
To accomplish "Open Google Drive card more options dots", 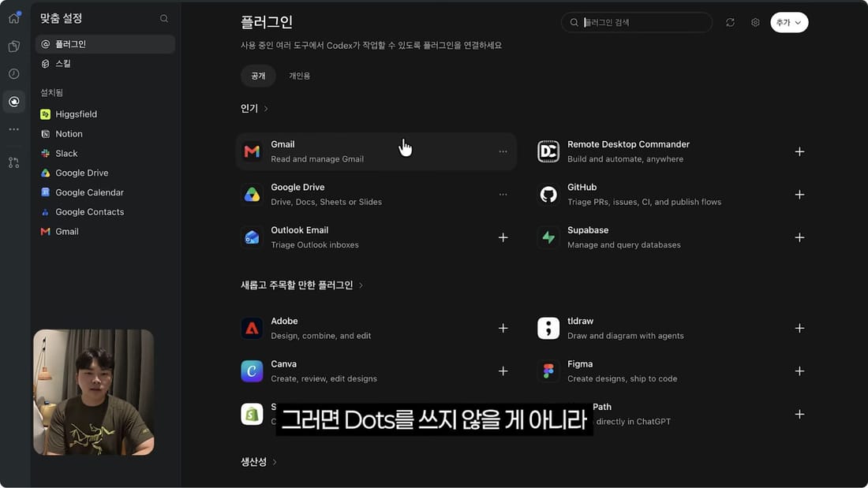I will click(x=503, y=194).
